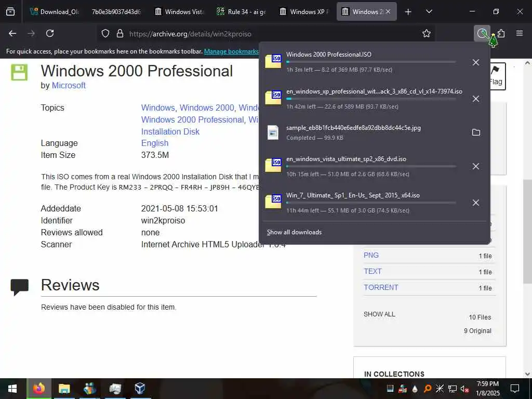Open the clock showing 7:59 PM

pyautogui.click(x=487, y=389)
